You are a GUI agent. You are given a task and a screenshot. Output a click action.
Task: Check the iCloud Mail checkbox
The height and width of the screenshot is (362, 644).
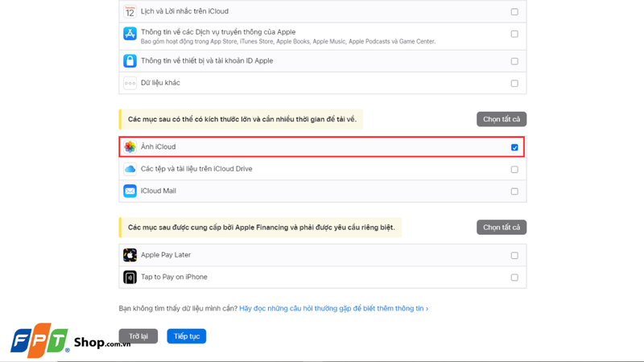click(514, 191)
